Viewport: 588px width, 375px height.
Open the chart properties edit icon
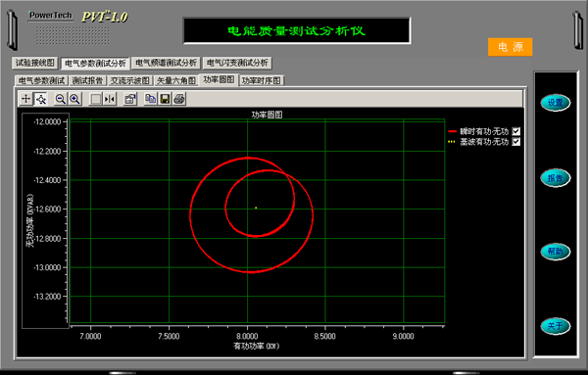point(130,99)
